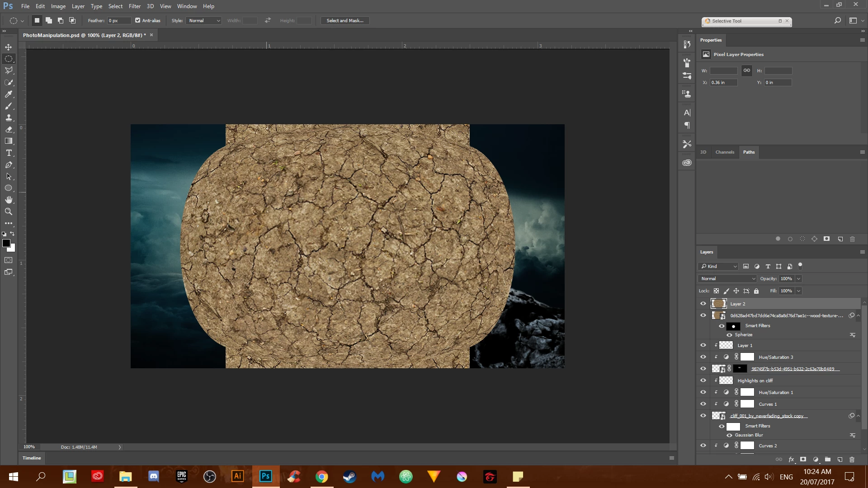868x488 pixels.
Task: Select the Zoom tool
Action: click(x=9, y=211)
